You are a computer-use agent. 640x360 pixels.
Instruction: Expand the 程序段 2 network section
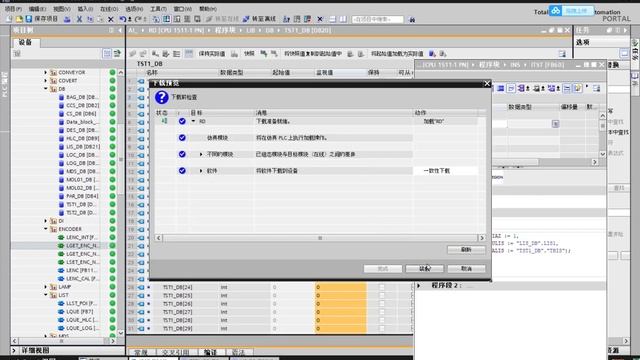(x=419, y=285)
